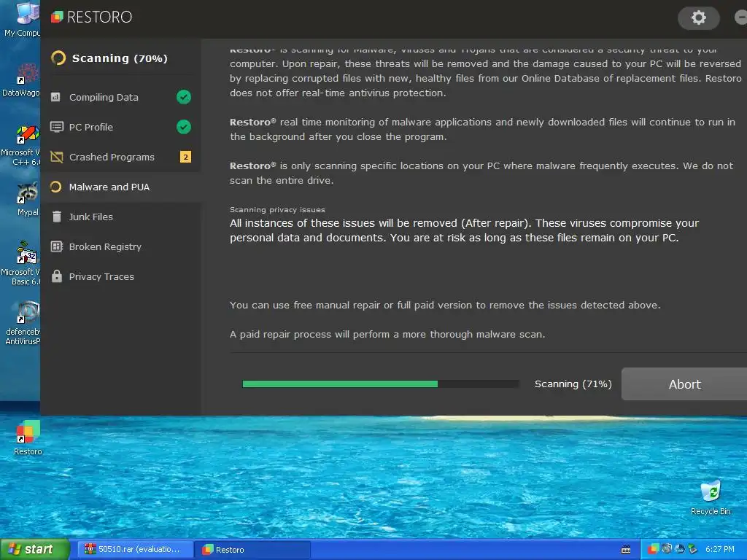Select the Recycle Bin desktop icon
This screenshot has height=560, width=747.
[x=711, y=497]
